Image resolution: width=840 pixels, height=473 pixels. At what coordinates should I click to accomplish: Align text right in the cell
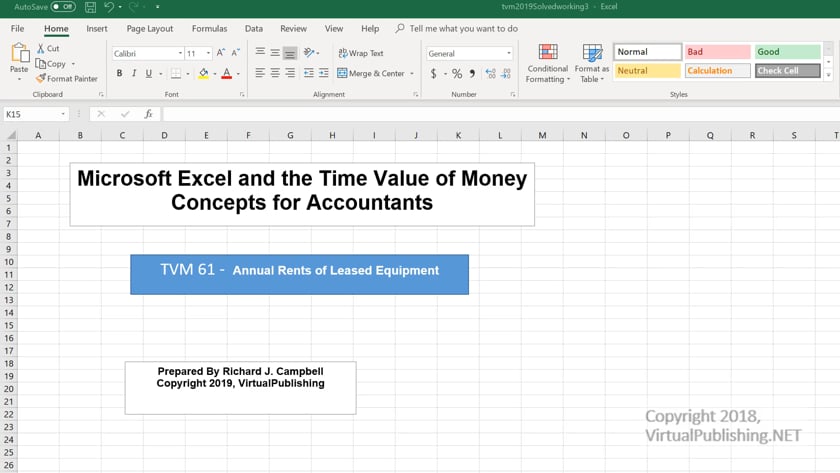tap(290, 73)
